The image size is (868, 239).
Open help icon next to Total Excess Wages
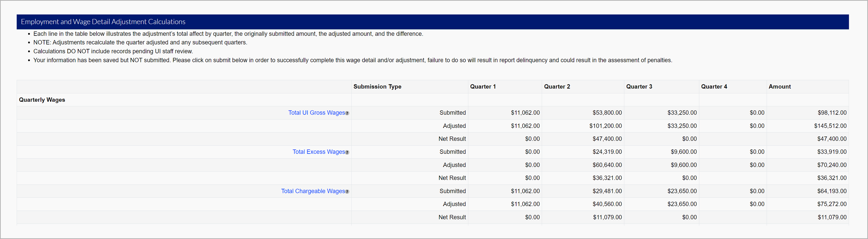(x=347, y=152)
